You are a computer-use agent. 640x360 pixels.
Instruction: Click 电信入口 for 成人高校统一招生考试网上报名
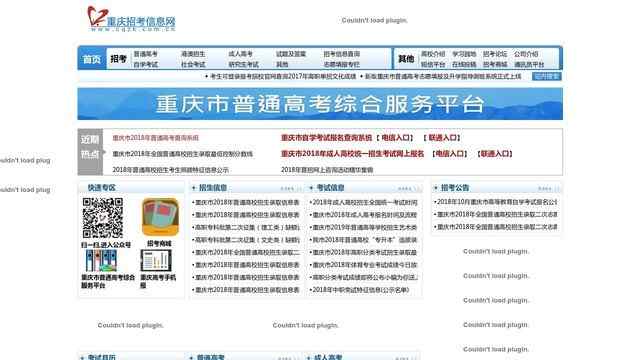pyautogui.click(x=449, y=154)
